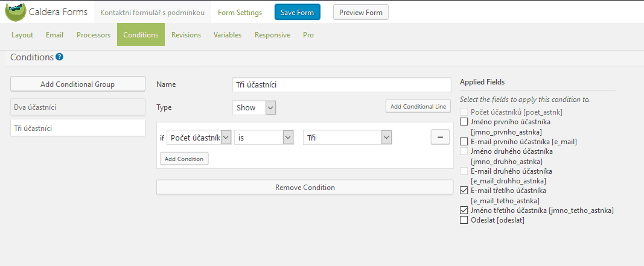Toggle E-mail prvního účastníka checkbox
644x266 pixels.
click(464, 142)
